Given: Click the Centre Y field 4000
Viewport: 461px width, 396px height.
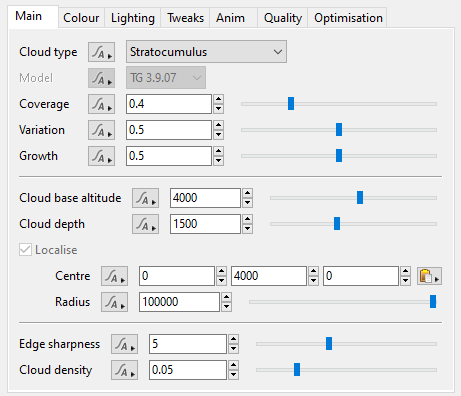Looking at the screenshot, I should [x=269, y=276].
